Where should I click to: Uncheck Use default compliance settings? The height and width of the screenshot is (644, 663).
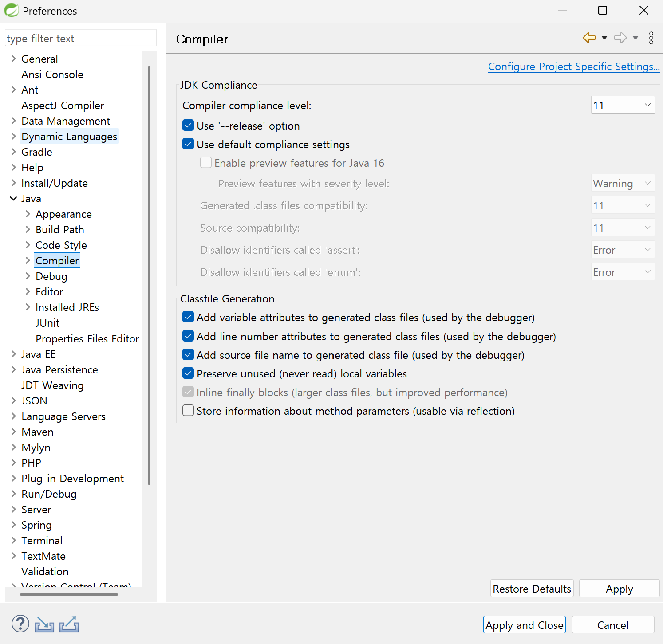[188, 144]
